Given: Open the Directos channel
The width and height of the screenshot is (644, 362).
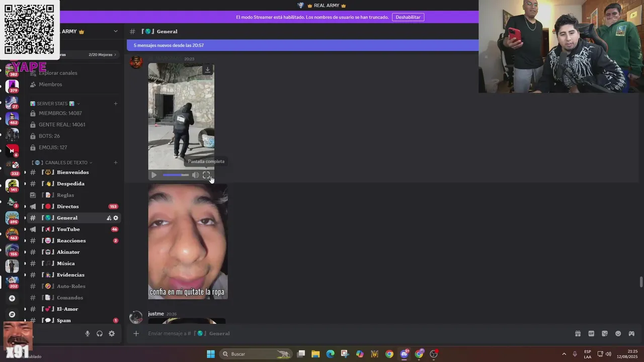Looking at the screenshot, I should [x=73, y=207].
